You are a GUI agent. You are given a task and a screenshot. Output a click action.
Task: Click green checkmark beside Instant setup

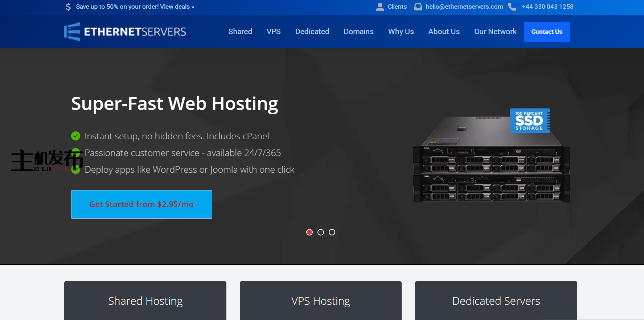click(75, 136)
